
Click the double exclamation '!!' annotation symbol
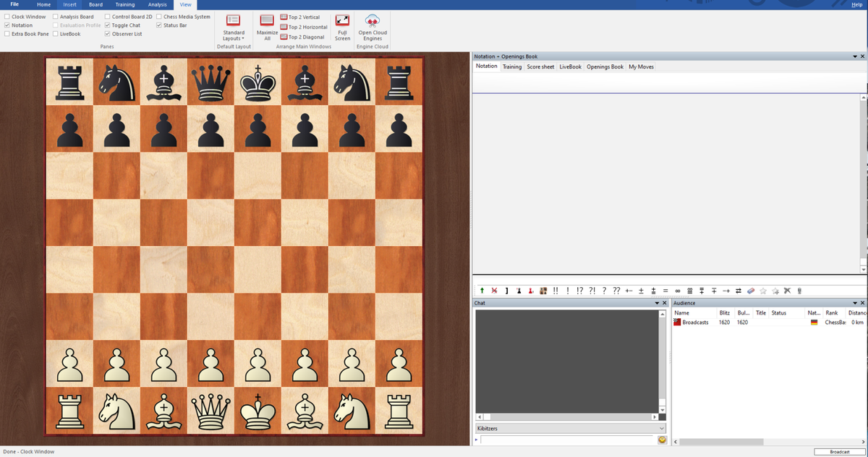click(555, 291)
